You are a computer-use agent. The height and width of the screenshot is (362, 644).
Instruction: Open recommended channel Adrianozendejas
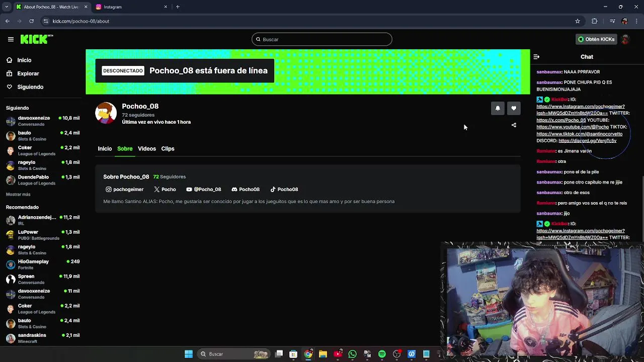pyautogui.click(x=43, y=220)
